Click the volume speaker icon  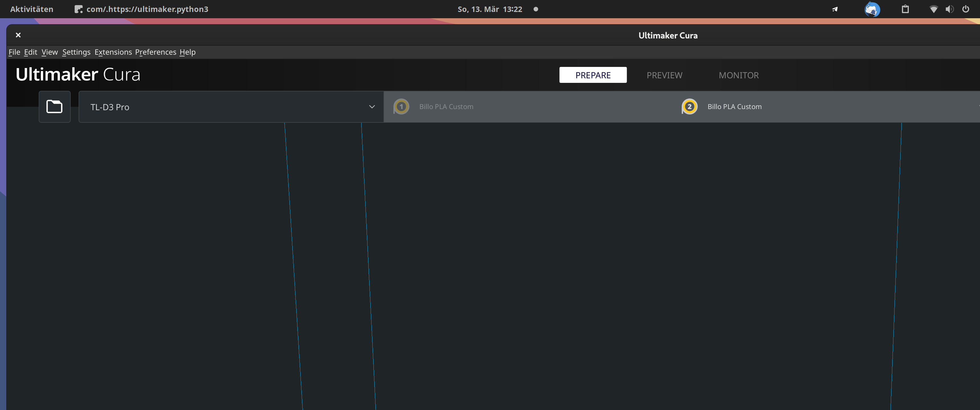(x=950, y=9)
